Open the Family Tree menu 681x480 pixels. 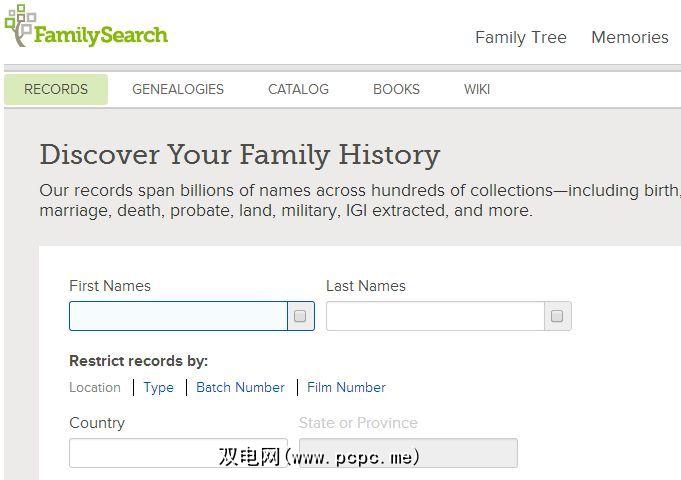(x=520, y=37)
